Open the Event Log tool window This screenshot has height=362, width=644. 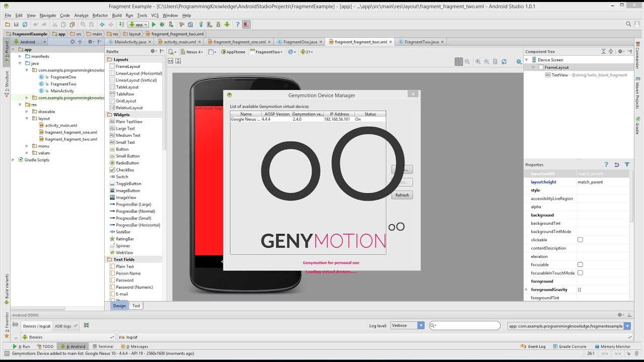(x=533, y=346)
